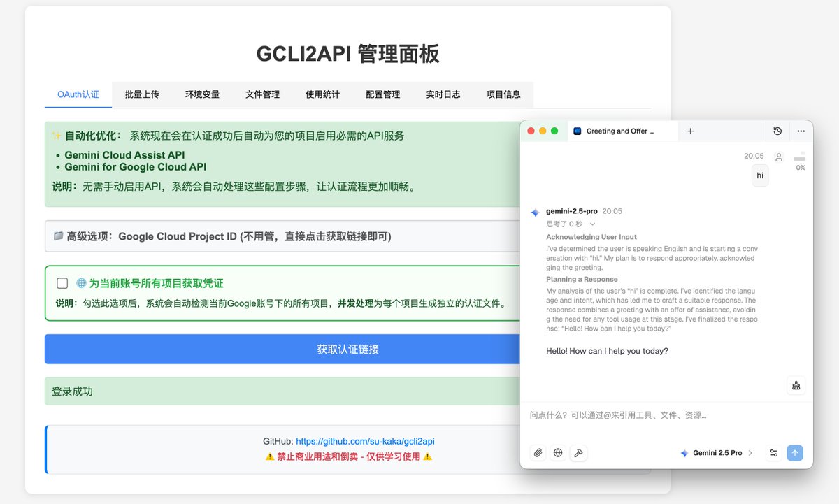This screenshot has height=504, width=839.
Task: Click the gemini-2.5-pro sparkle avatar
Action: [535, 213]
